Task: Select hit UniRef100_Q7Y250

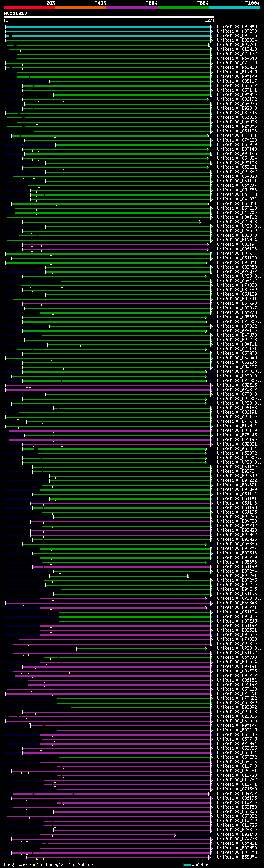Action: tap(237, 140)
